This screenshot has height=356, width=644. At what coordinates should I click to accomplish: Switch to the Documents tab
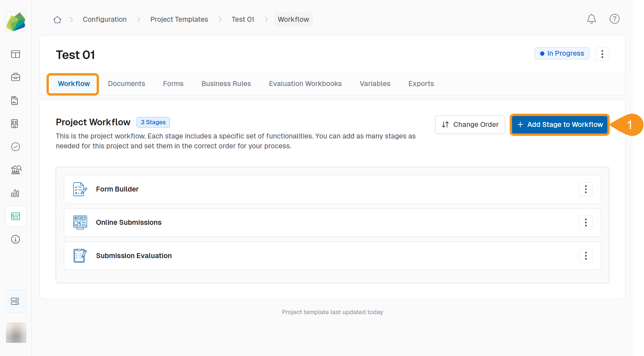tap(126, 84)
